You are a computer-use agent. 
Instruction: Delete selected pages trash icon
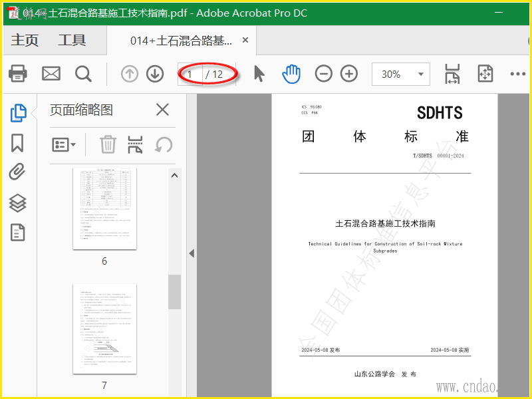[108, 144]
